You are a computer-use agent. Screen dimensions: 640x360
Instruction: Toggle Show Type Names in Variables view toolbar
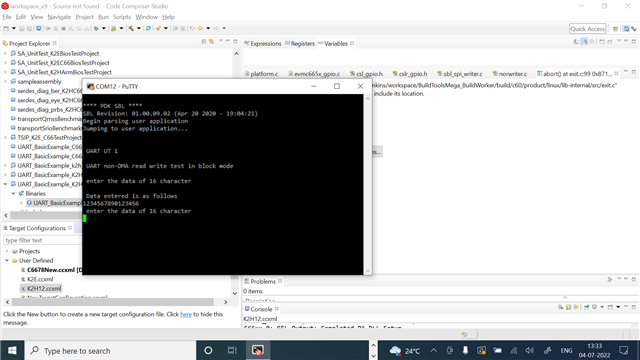click(576, 42)
